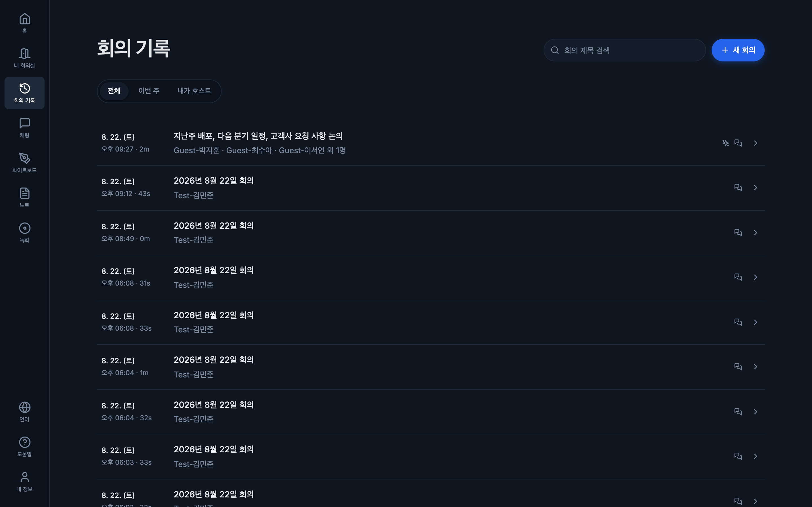Expand the 오후 09:27 meeting chevron
This screenshot has height=507, width=812.
[755, 143]
